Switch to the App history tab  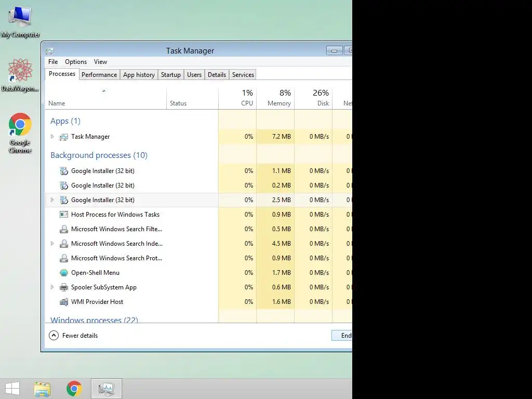(x=139, y=75)
